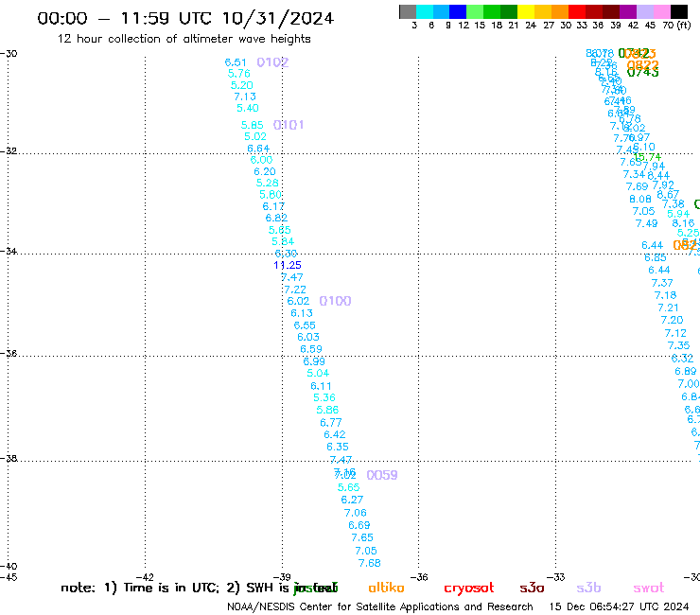
Task: Click the '12 hour collection' subtitle
Action: pyautogui.click(x=184, y=39)
